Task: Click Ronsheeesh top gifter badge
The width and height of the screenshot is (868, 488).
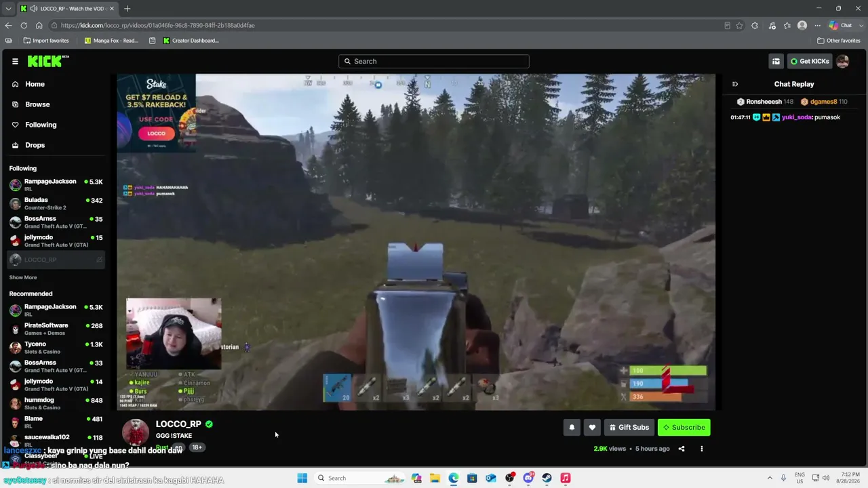Action: (x=764, y=102)
